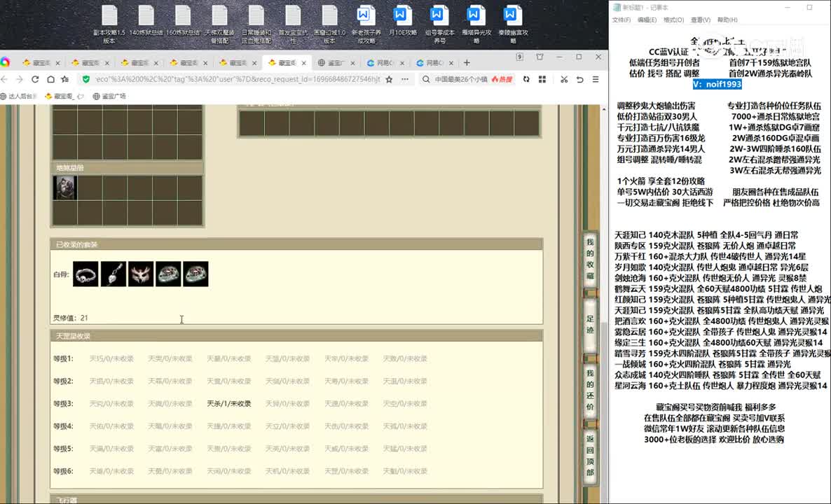Click the scissors screenshot tool
Image resolution: width=831 pixels, height=504 pixels.
[x=564, y=79]
